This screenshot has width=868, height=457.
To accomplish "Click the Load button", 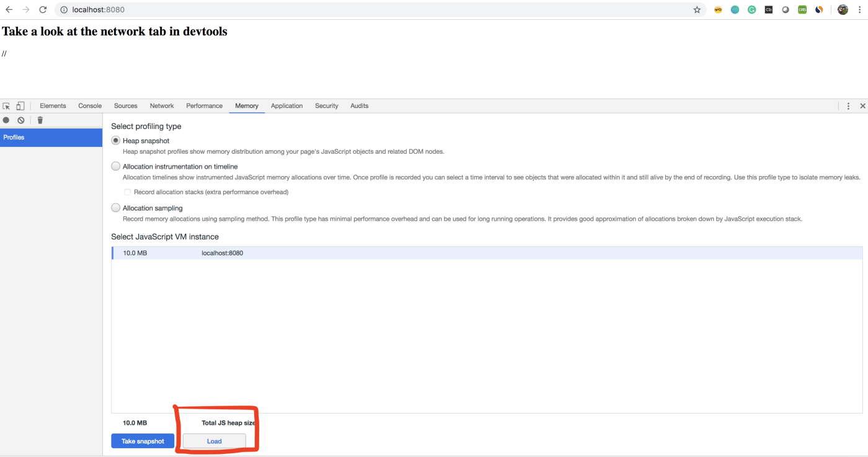I will [x=215, y=441].
